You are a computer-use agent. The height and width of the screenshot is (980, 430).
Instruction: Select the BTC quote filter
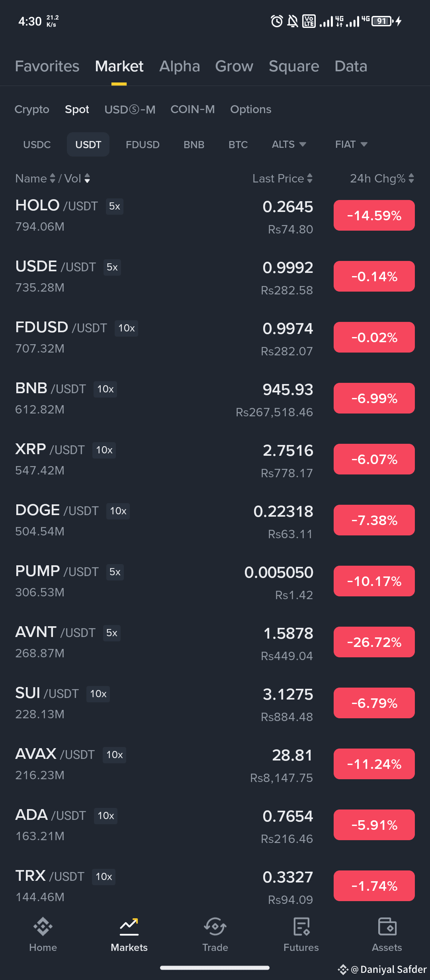click(238, 145)
